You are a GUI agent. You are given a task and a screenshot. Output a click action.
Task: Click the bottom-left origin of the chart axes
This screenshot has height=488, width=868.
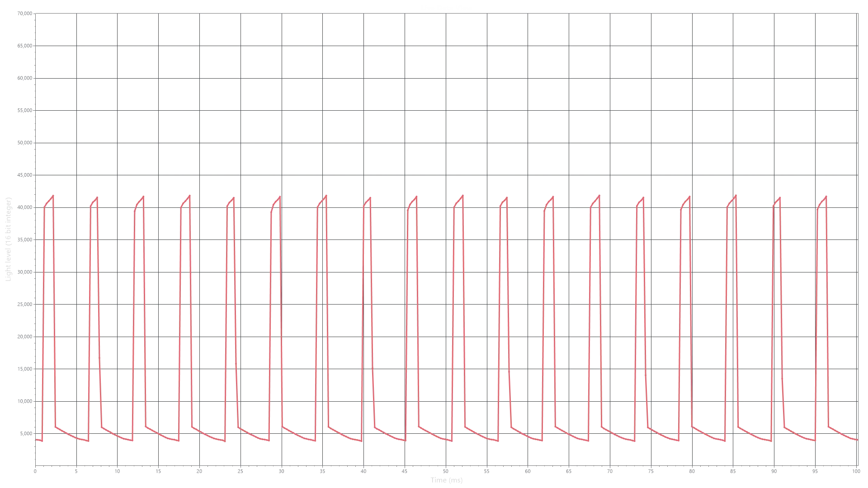pyautogui.click(x=36, y=465)
